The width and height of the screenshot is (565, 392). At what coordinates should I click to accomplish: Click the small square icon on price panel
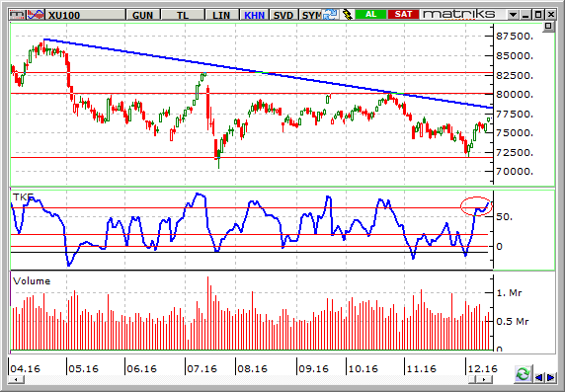548,27
